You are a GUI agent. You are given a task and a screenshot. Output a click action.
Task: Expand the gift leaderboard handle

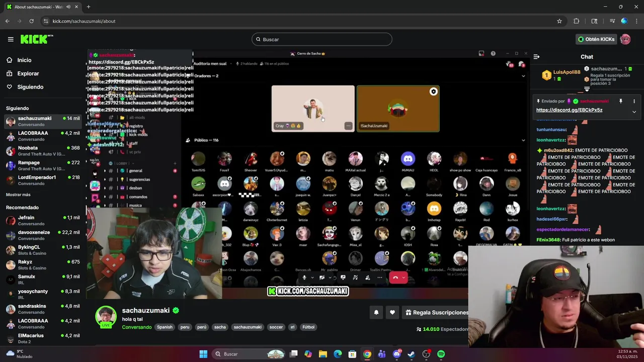click(587, 89)
